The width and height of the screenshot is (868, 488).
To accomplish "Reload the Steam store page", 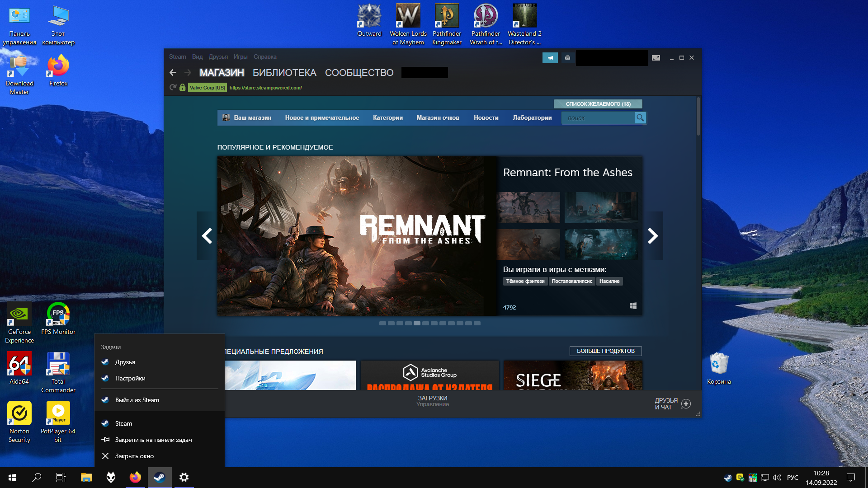I will pyautogui.click(x=173, y=88).
